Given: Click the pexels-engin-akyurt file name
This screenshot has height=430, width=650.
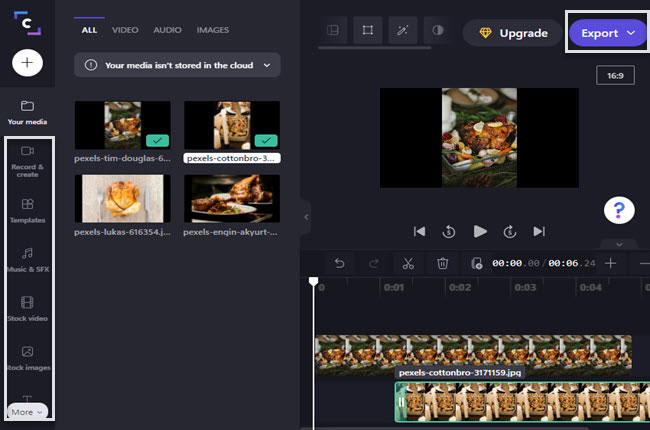Looking at the screenshot, I should tap(230, 232).
